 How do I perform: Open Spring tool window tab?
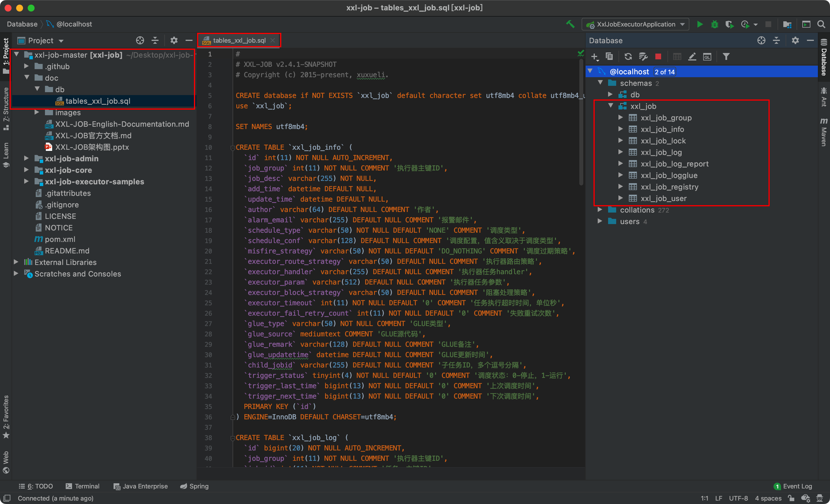tap(194, 486)
